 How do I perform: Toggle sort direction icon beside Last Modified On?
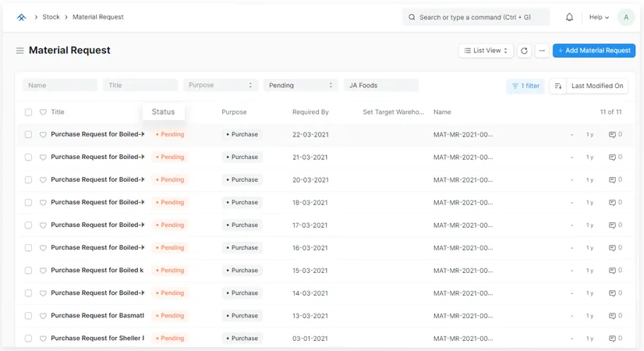pyautogui.click(x=557, y=86)
